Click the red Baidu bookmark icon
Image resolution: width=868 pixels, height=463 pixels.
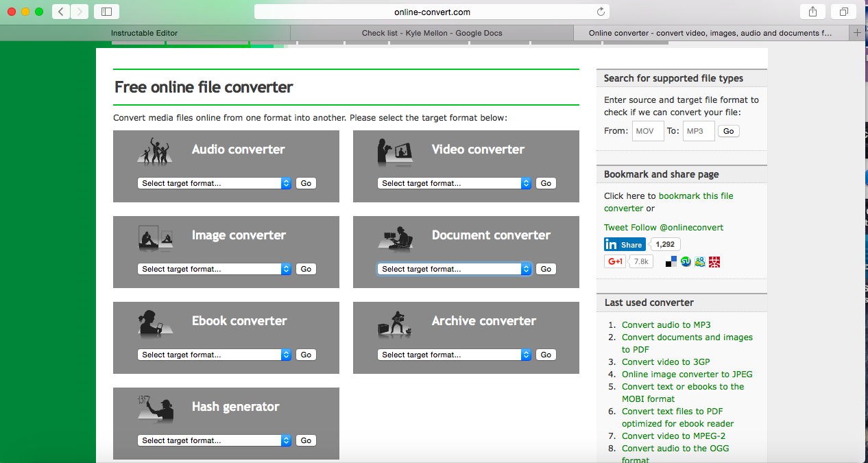coord(714,261)
